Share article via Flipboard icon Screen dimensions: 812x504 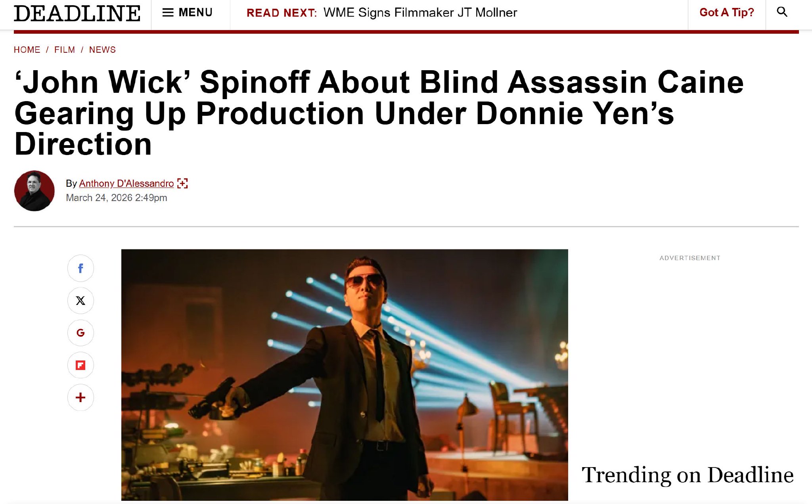click(80, 365)
